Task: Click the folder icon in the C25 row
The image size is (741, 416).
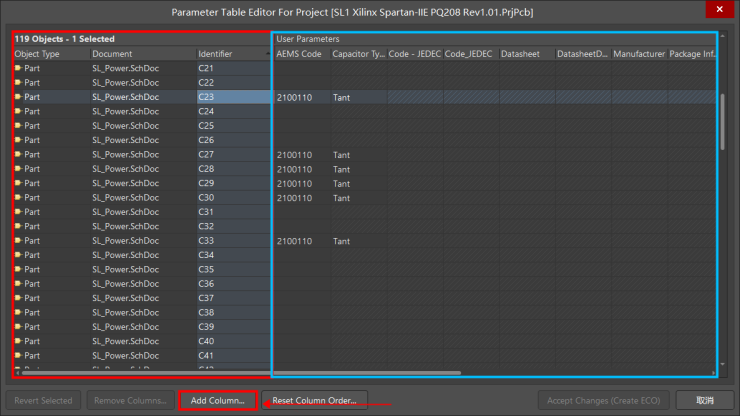Action: point(18,126)
